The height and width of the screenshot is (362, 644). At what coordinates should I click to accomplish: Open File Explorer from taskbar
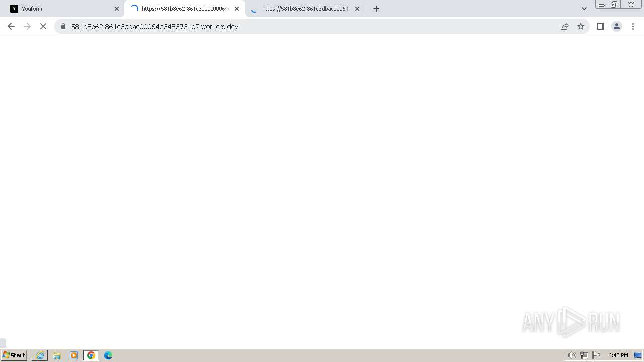57,355
